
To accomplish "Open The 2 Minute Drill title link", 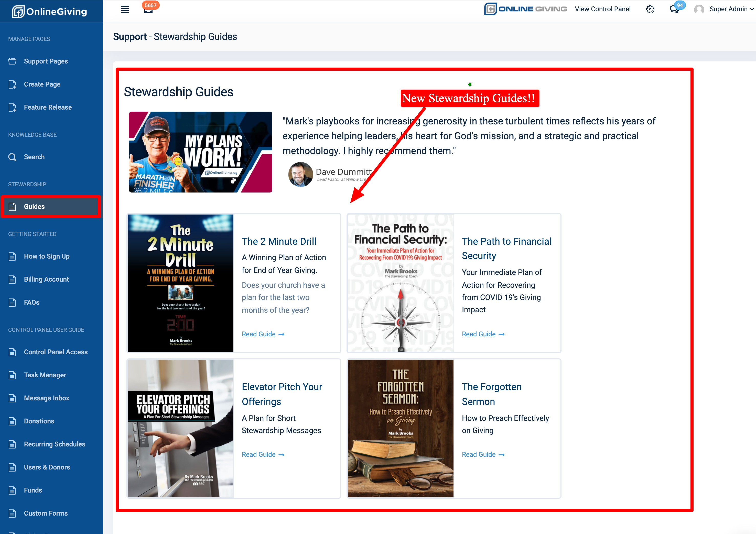I will coord(279,241).
